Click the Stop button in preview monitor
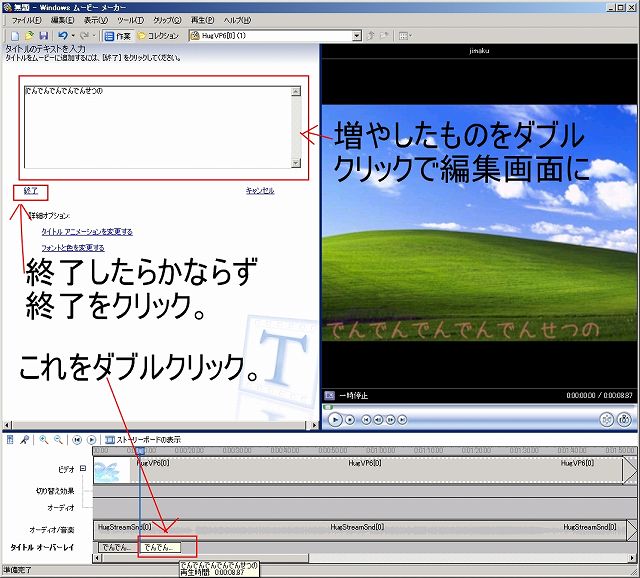Screen dimensions: 640x578 click(x=350, y=420)
